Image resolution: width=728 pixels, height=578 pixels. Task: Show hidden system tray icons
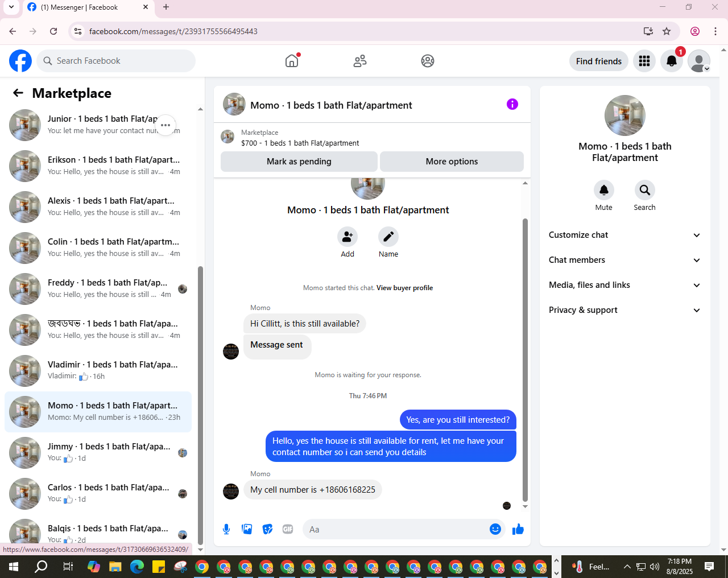(627, 567)
